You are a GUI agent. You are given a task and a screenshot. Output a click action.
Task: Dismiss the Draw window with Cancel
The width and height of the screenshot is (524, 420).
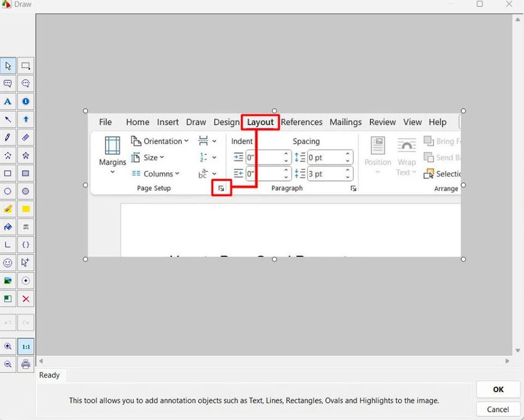tap(498, 410)
